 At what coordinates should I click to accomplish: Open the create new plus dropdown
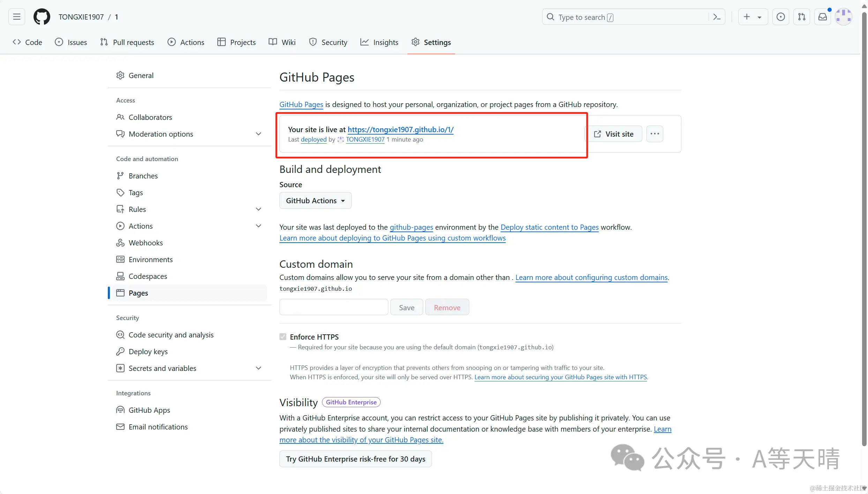click(753, 17)
